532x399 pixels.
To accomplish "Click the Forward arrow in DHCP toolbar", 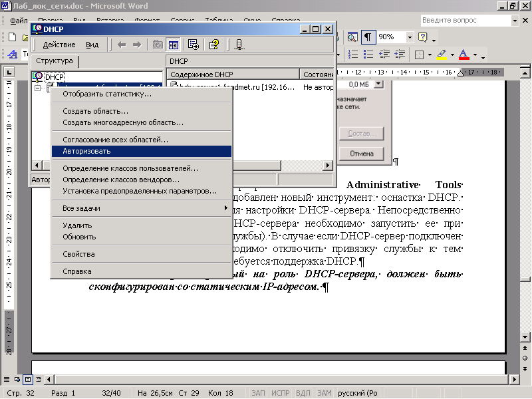I will point(137,45).
